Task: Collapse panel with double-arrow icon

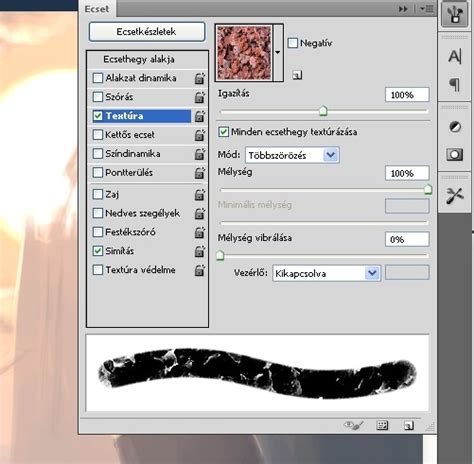Action: (x=403, y=9)
